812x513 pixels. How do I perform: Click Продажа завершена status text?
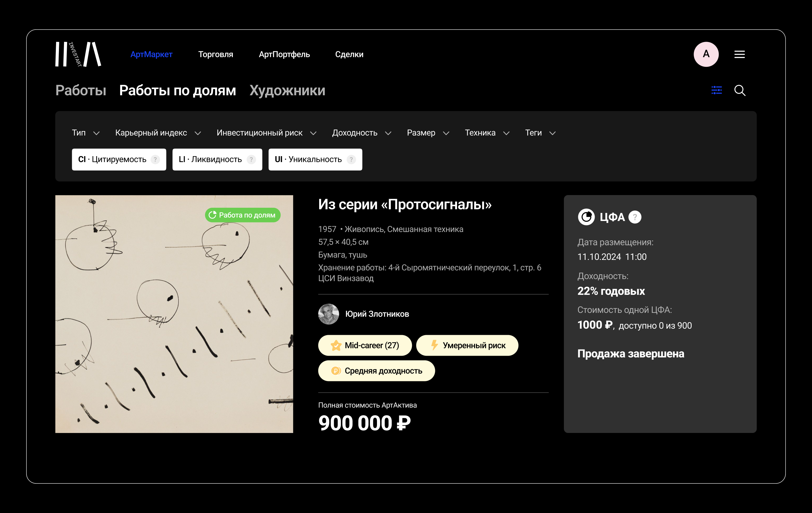pyautogui.click(x=631, y=353)
